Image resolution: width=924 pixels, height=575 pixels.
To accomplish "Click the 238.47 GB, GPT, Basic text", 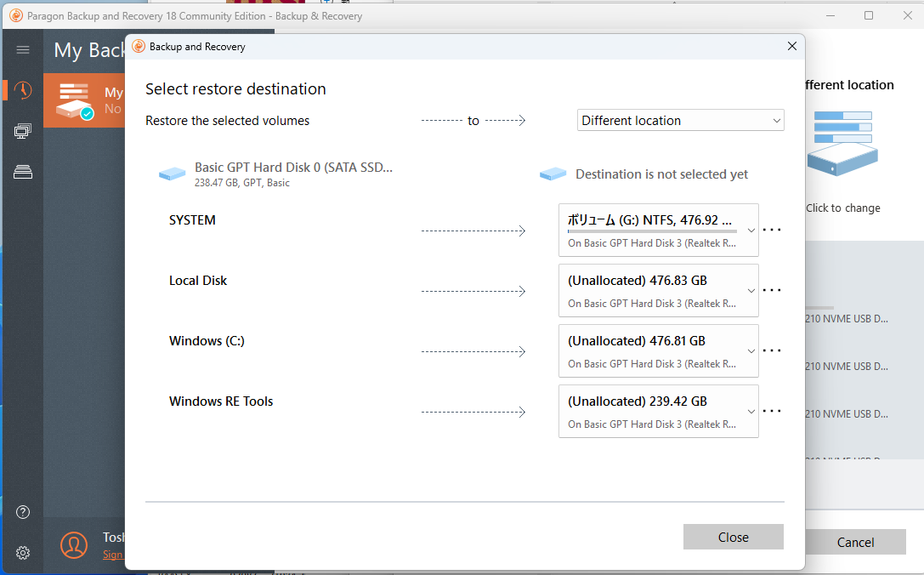I will point(242,183).
